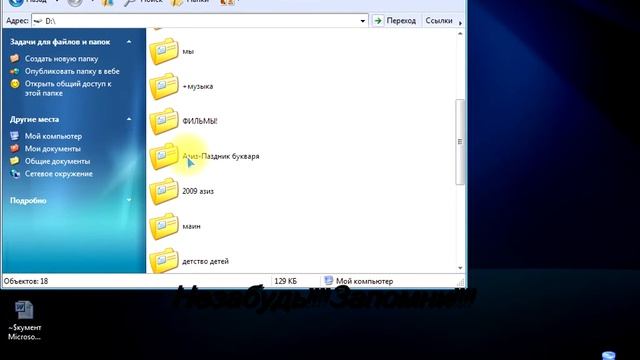Click 'Объектов: 18' in status bar

click(x=26, y=281)
